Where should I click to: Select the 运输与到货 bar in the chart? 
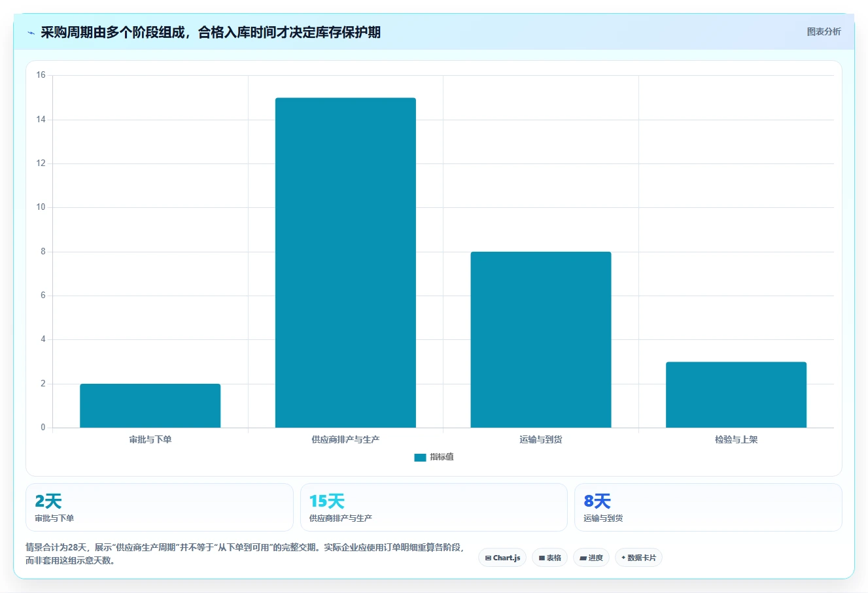(x=541, y=340)
